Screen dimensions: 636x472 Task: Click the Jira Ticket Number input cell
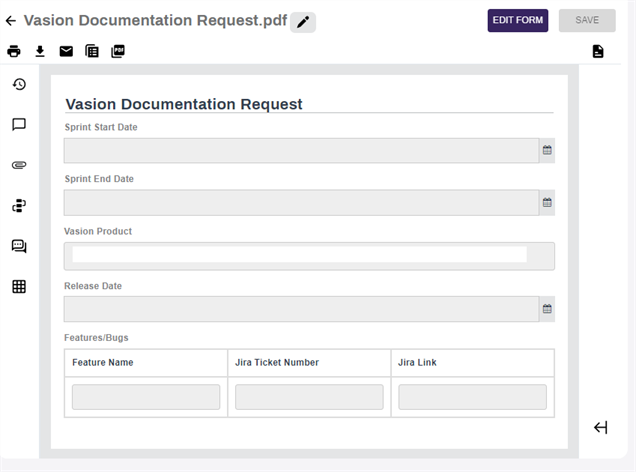pyautogui.click(x=309, y=397)
